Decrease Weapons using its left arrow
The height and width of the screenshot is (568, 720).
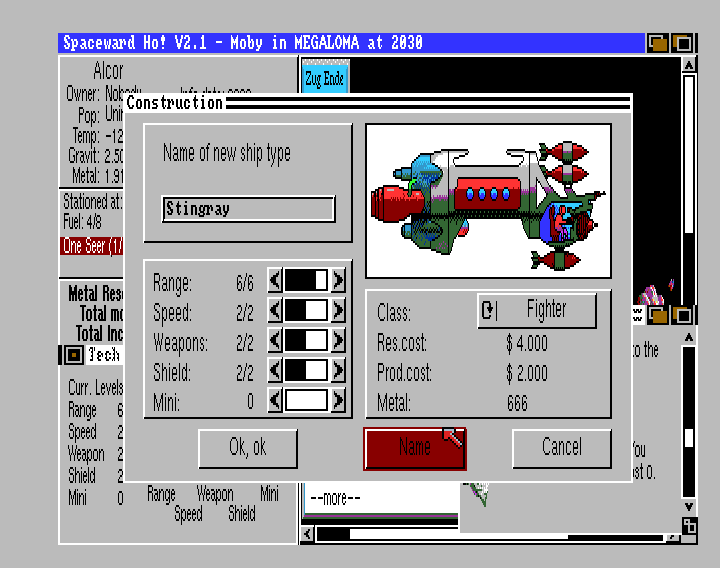(x=275, y=341)
